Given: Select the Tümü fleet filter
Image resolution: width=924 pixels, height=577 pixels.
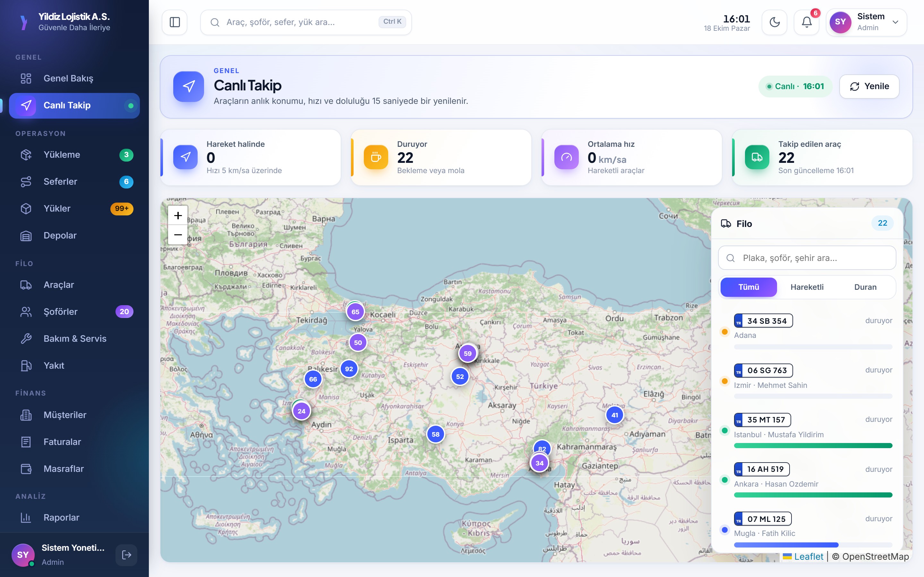Looking at the screenshot, I should (x=749, y=287).
